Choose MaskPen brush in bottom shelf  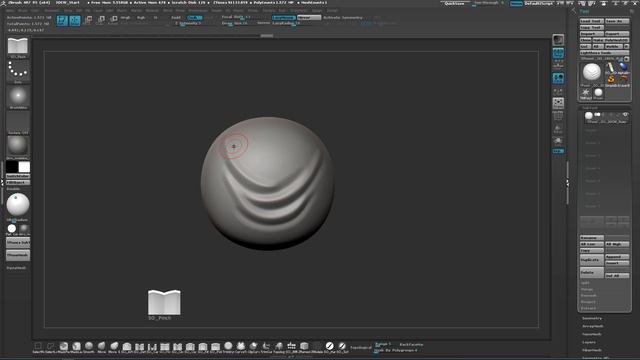(64, 347)
